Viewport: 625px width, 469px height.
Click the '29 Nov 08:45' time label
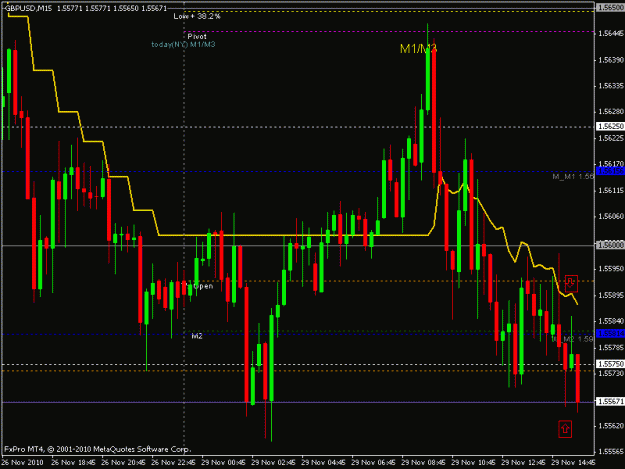pyautogui.click(x=423, y=463)
